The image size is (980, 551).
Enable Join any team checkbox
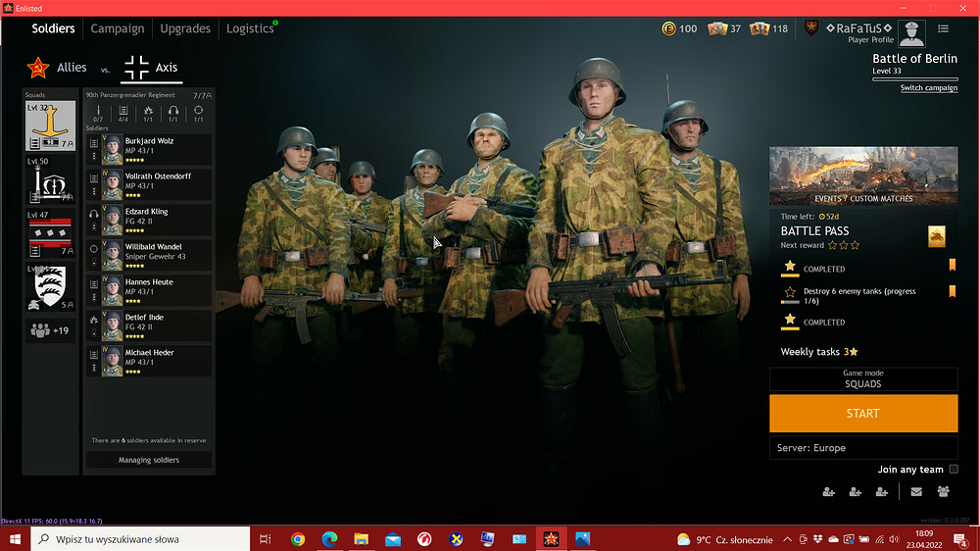[954, 469]
